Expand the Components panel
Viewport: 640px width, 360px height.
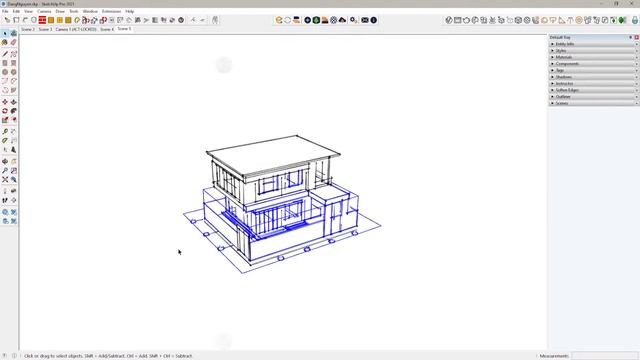coord(593,64)
